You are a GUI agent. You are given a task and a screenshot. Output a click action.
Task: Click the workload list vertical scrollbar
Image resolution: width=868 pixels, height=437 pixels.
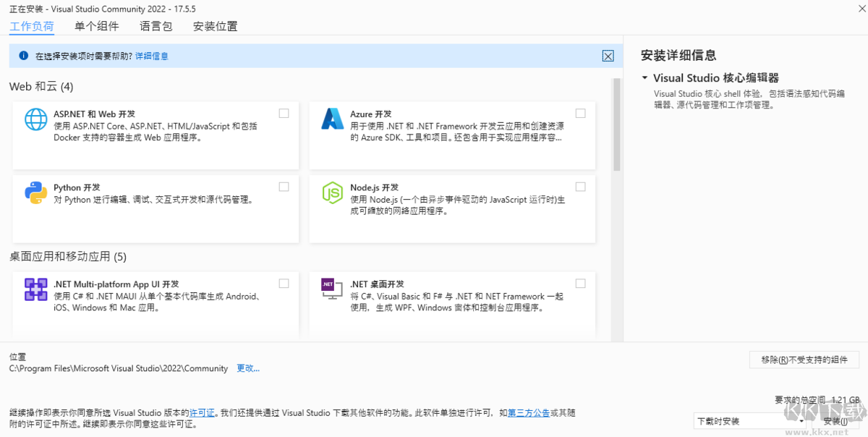pyautogui.click(x=617, y=123)
